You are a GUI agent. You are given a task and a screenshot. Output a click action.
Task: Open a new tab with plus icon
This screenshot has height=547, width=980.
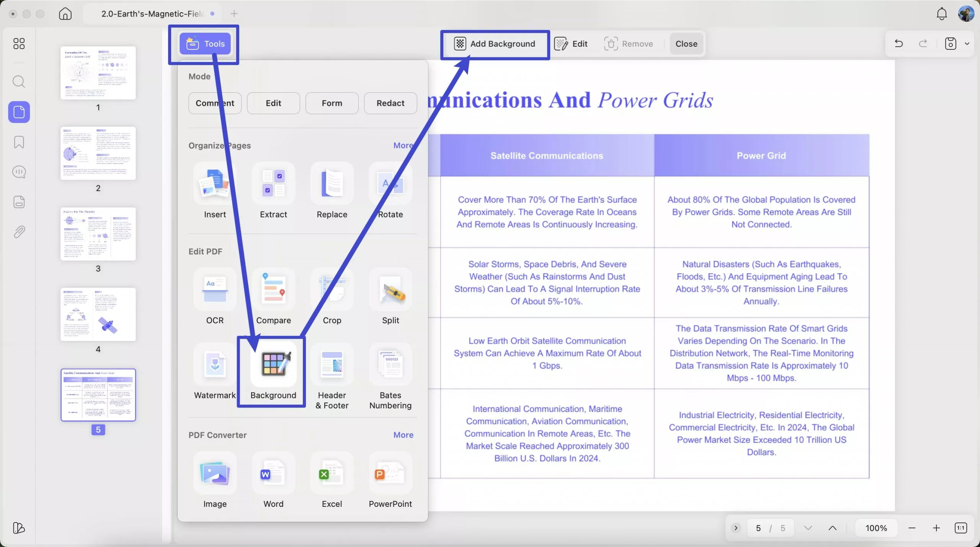[x=234, y=14]
